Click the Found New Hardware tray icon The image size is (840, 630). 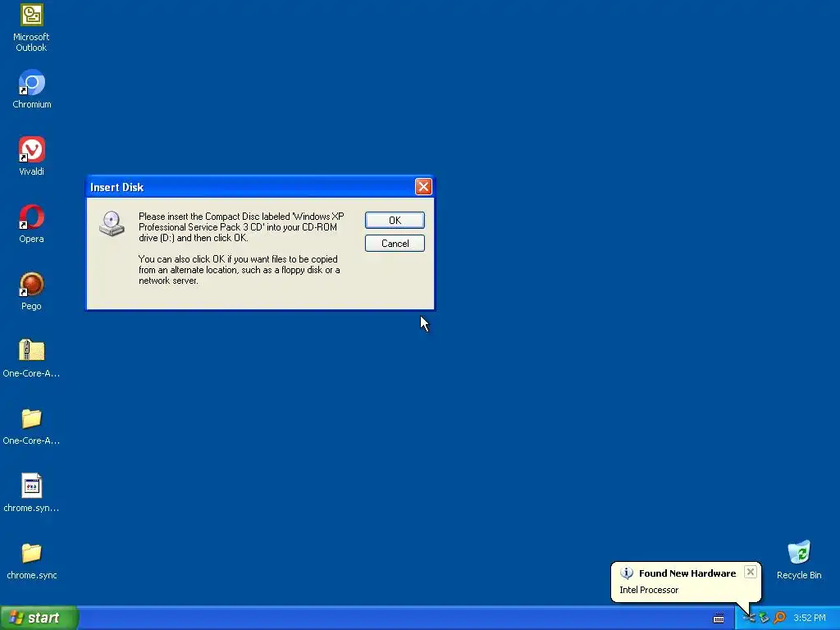coord(749,619)
